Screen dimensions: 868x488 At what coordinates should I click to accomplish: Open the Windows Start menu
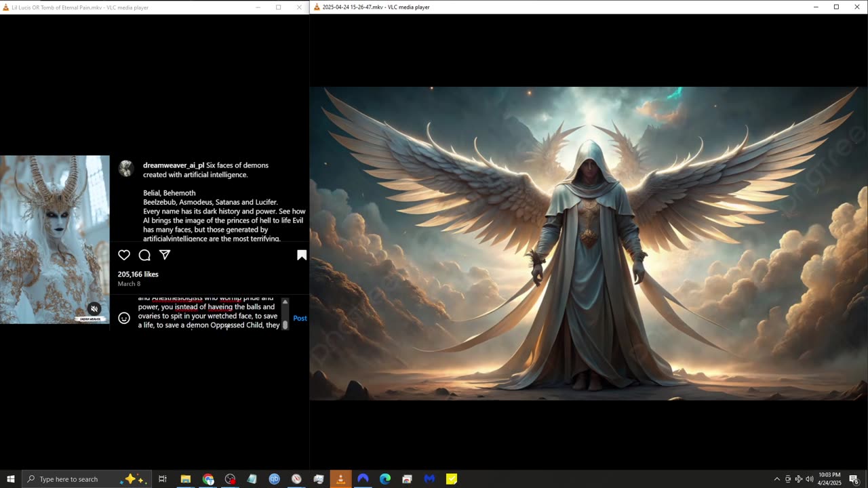click(x=11, y=479)
